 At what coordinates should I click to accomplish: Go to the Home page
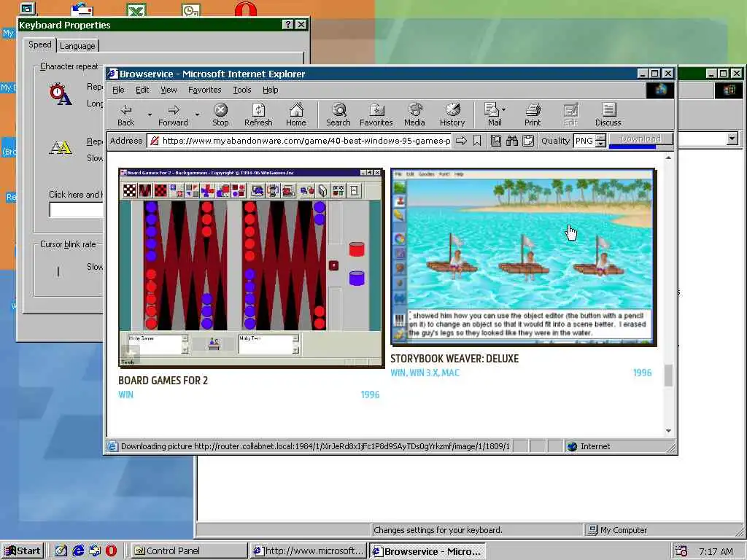click(296, 114)
